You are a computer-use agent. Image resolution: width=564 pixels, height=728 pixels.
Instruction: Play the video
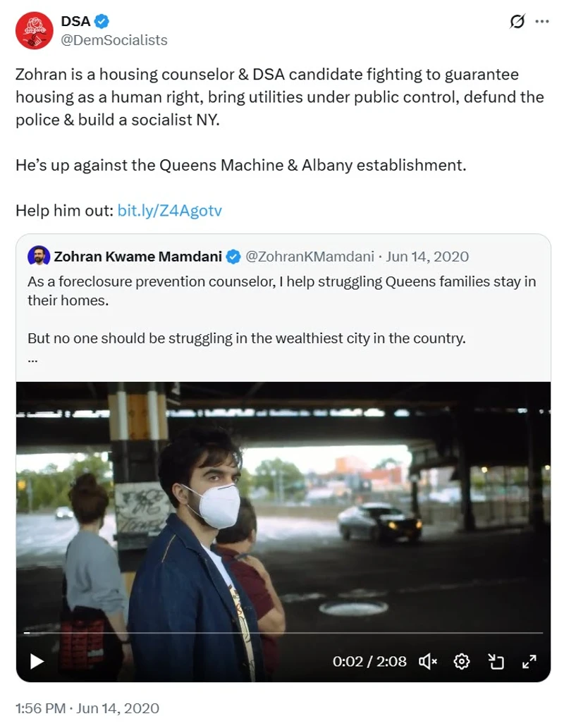pyautogui.click(x=37, y=661)
